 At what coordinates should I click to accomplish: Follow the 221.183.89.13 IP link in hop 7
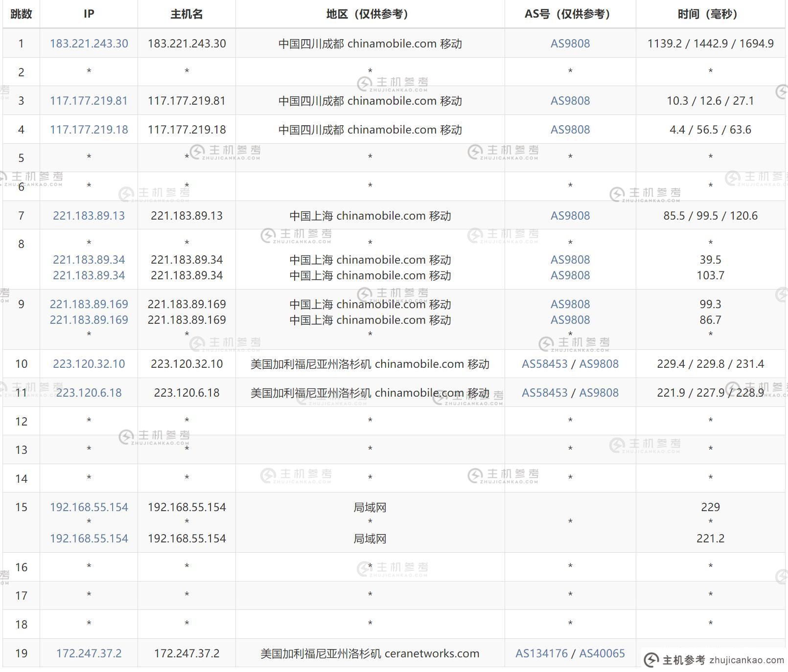pos(89,216)
